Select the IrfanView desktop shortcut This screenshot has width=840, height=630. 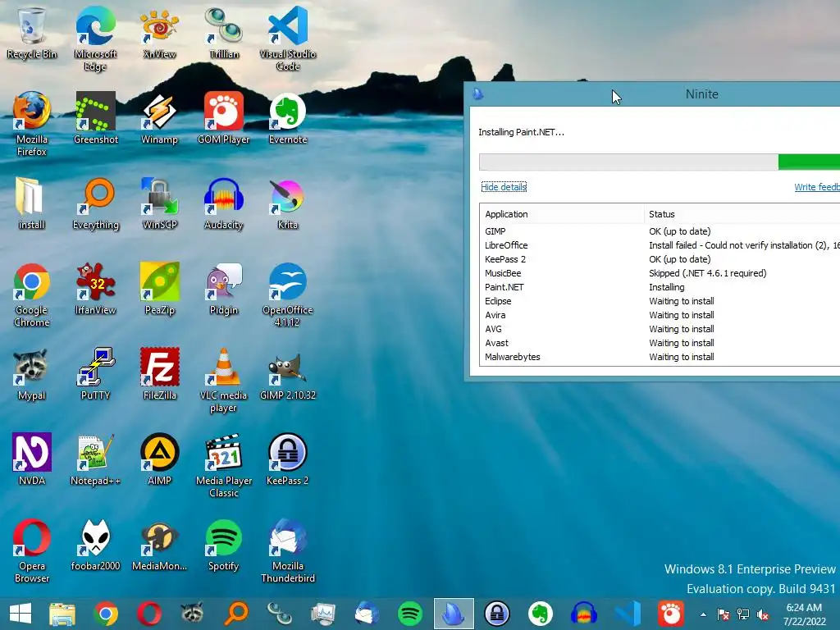point(95,289)
